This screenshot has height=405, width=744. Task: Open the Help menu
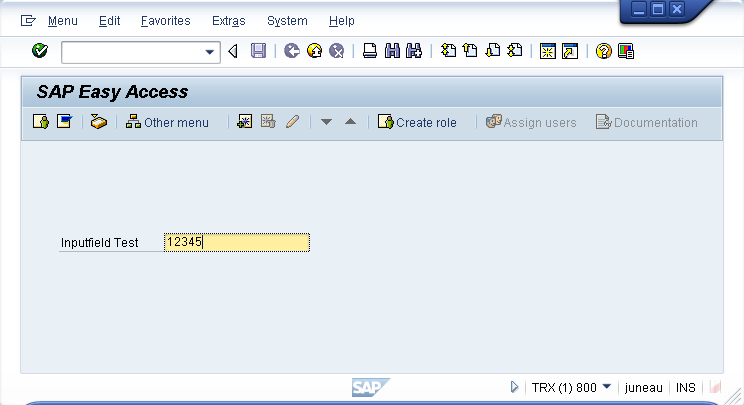pos(342,21)
